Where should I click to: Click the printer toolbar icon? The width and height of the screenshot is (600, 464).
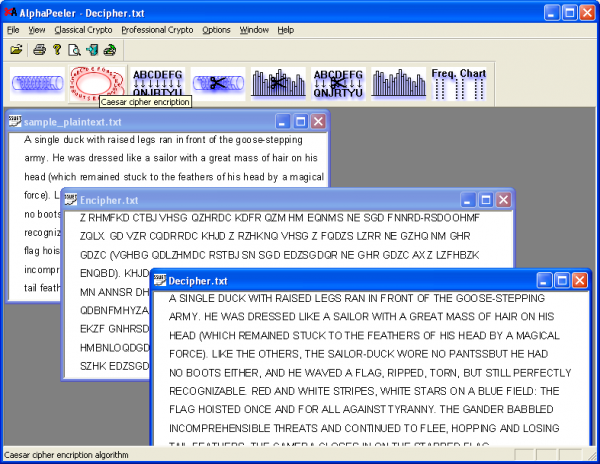click(39, 50)
